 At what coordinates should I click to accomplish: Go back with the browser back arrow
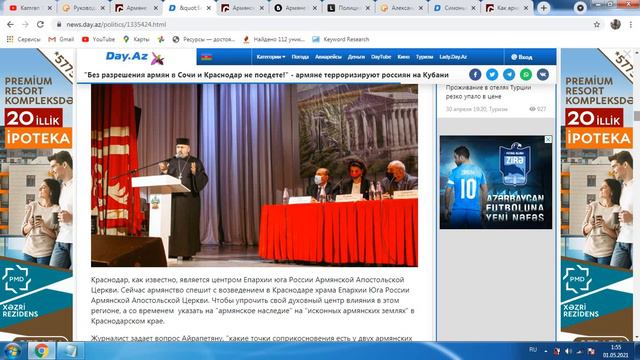click(10, 24)
